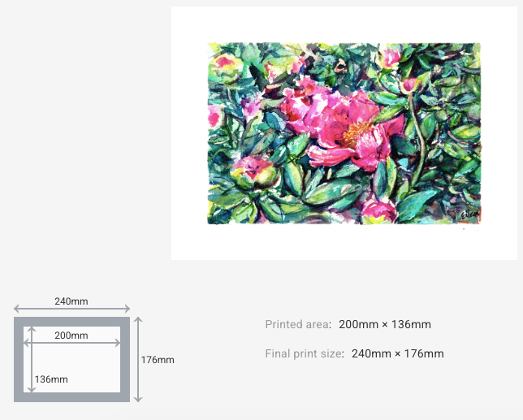Screen dimensions: 523x420
Task: Click the 'Final print size:' label
Action: [x=305, y=353]
